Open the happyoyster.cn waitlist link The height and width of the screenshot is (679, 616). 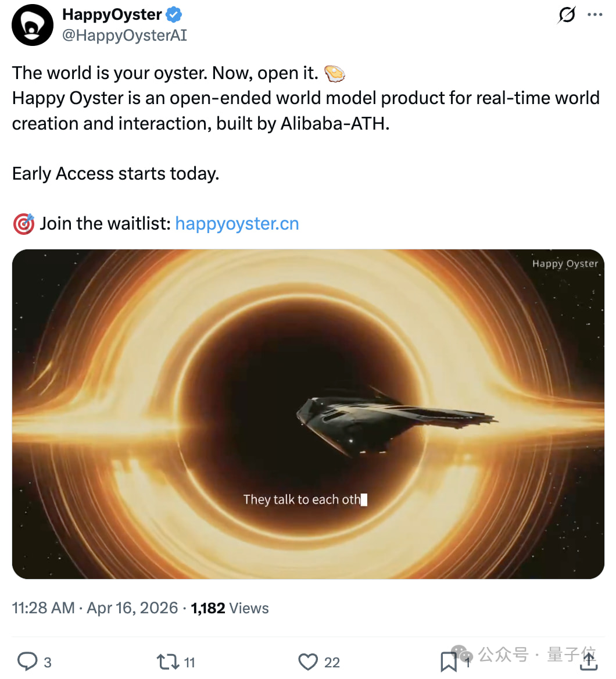[x=237, y=224]
